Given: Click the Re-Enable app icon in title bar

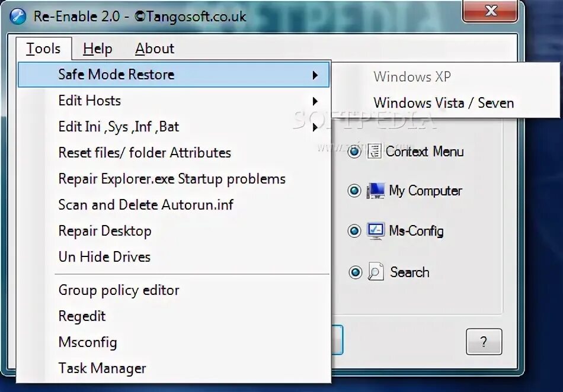Looking at the screenshot, I should point(18,16).
